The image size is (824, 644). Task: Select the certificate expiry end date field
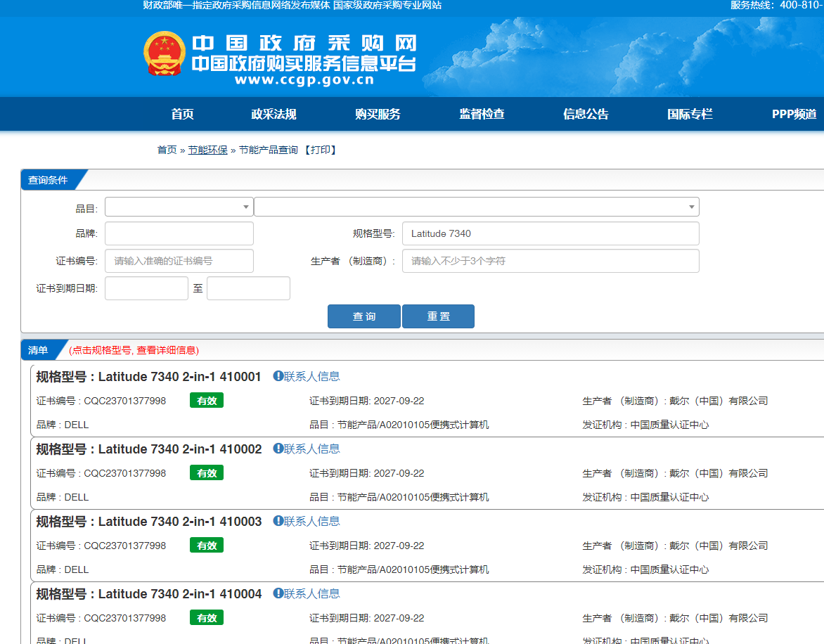click(249, 288)
